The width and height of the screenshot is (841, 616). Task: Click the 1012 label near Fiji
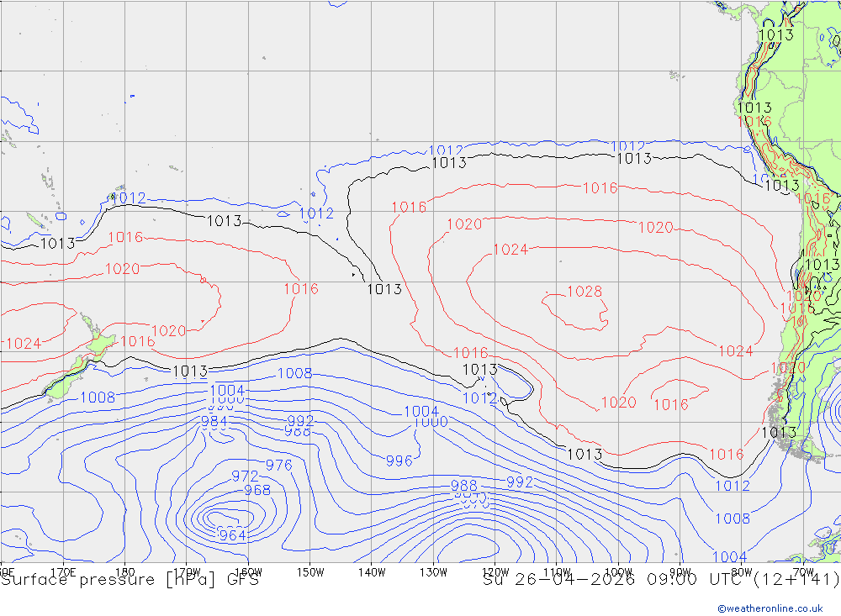pyautogui.click(x=128, y=197)
